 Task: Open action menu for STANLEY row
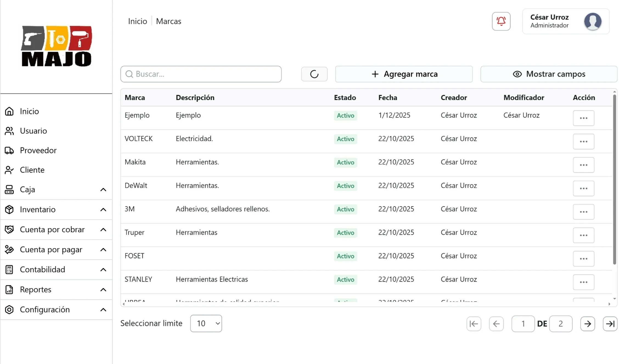pos(584,282)
